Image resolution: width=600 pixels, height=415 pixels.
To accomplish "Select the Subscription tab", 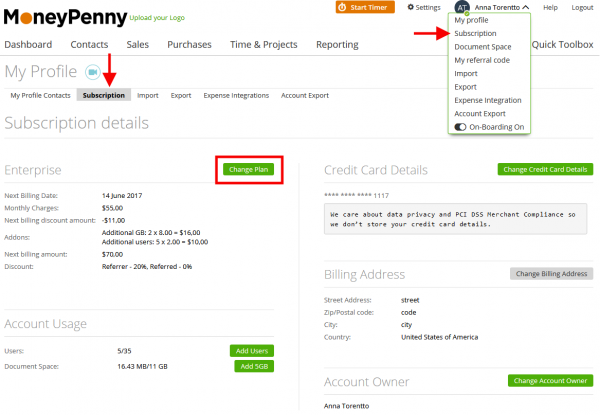I will [x=104, y=95].
